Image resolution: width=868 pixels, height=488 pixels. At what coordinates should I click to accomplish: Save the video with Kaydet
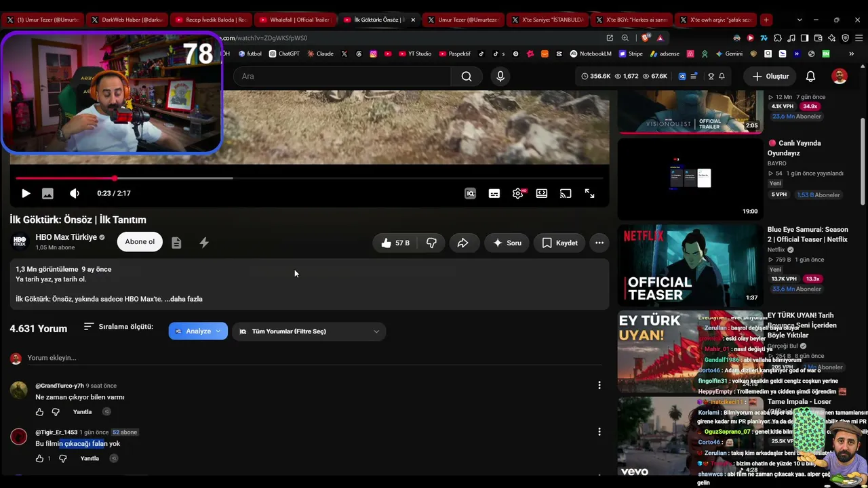pos(559,243)
